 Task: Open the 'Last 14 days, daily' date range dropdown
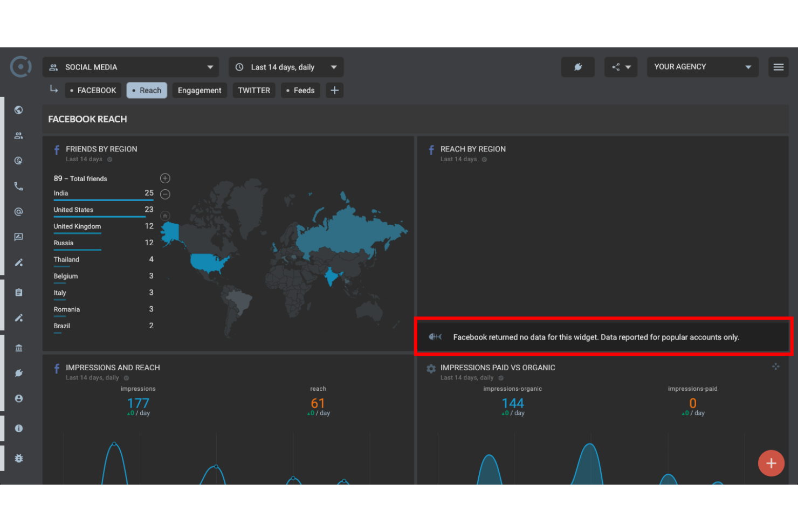[x=286, y=67]
